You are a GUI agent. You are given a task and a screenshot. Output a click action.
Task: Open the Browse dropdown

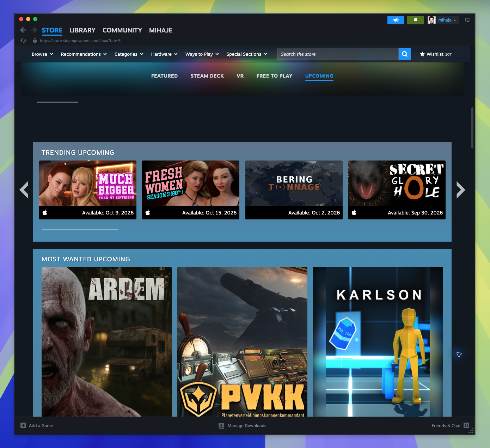coord(42,54)
